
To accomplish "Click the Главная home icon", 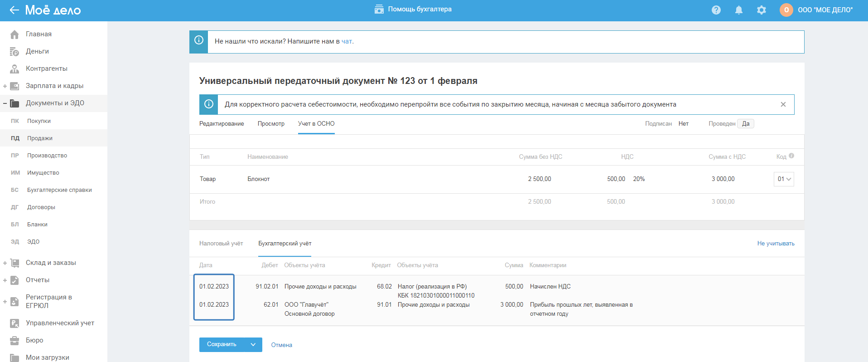I will click(14, 34).
